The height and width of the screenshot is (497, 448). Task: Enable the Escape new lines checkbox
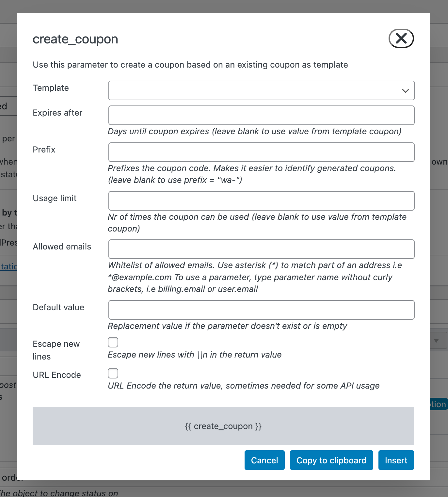tap(113, 342)
